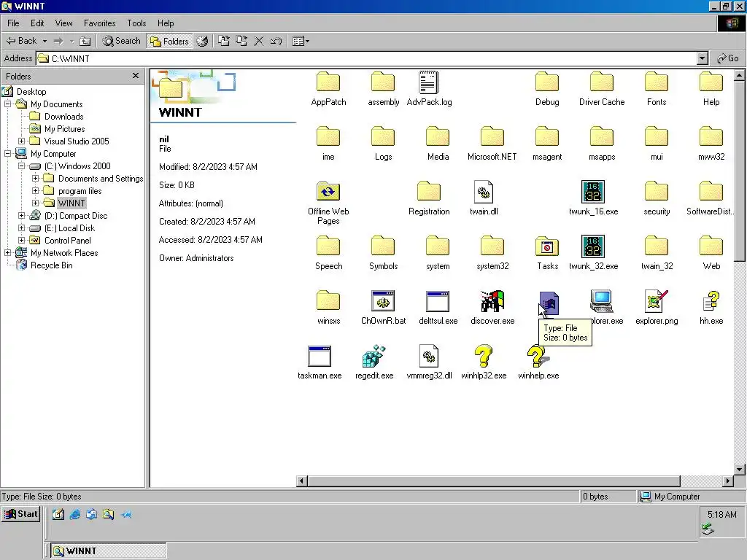This screenshot has height=560, width=747.
Task: Open the Back history dropdown arrow
Action: 44,41
